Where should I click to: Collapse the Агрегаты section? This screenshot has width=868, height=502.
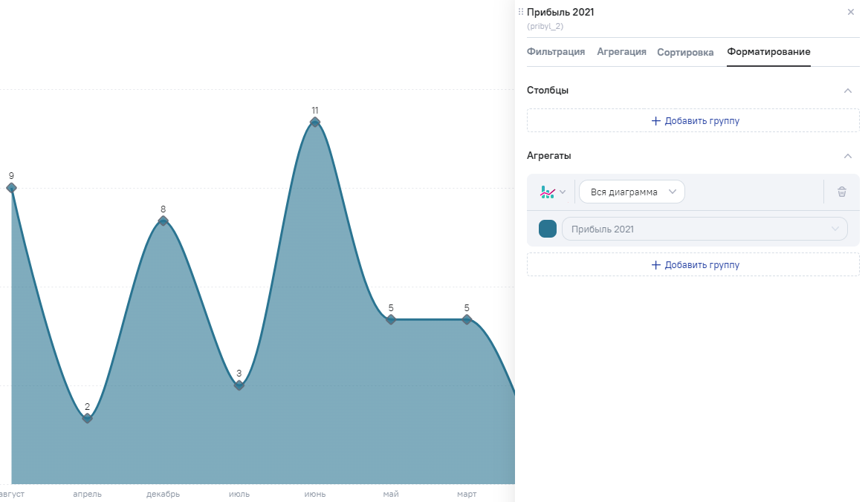pyautogui.click(x=847, y=156)
